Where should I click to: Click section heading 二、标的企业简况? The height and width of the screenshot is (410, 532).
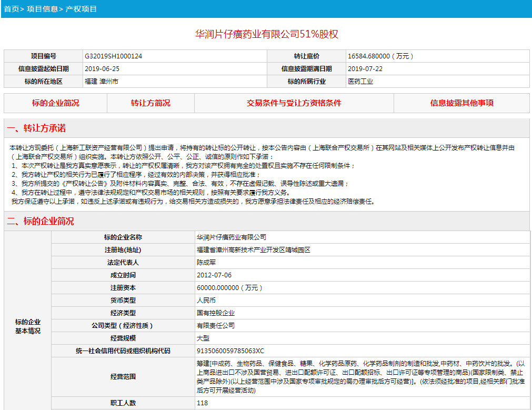click(x=41, y=221)
